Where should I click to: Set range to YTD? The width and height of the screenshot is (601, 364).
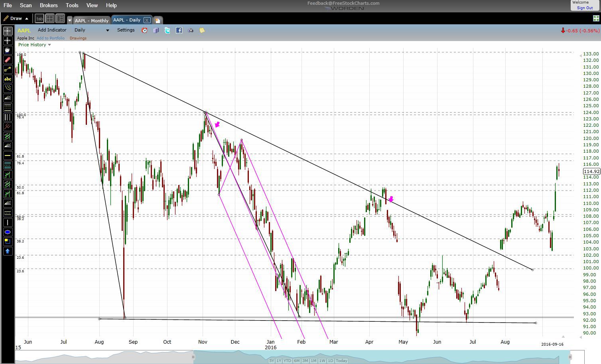[287, 360]
